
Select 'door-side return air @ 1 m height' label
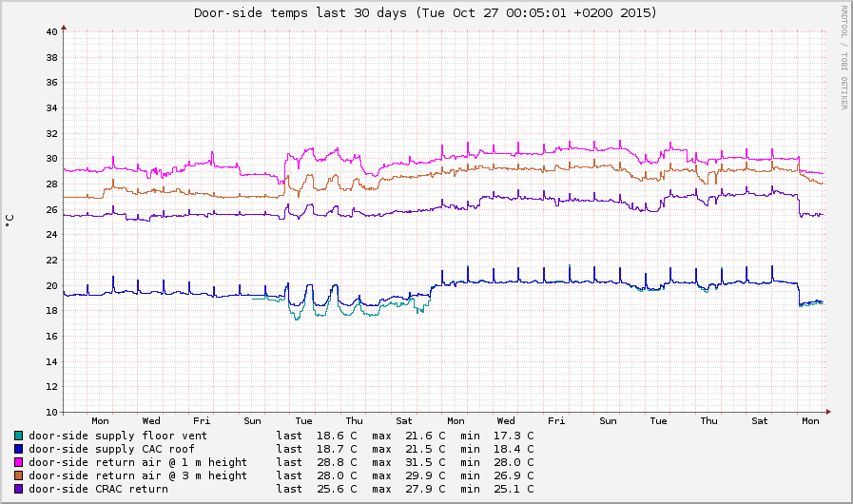click(138, 462)
